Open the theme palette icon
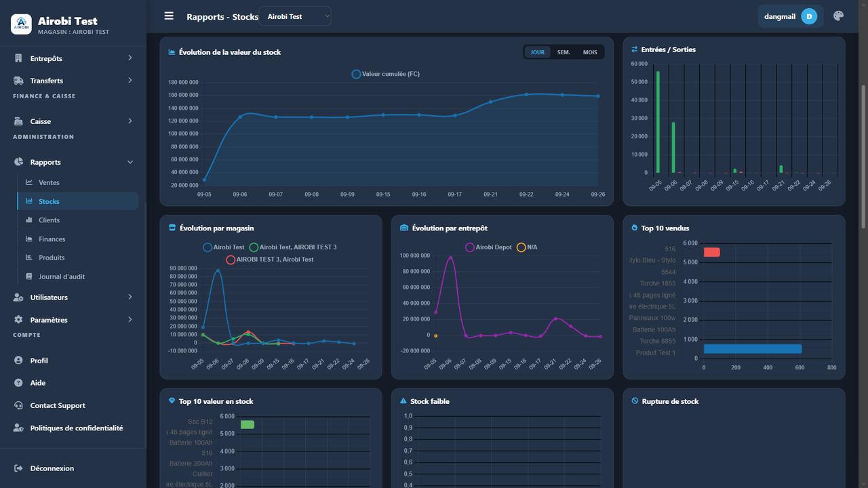 pyautogui.click(x=838, y=16)
